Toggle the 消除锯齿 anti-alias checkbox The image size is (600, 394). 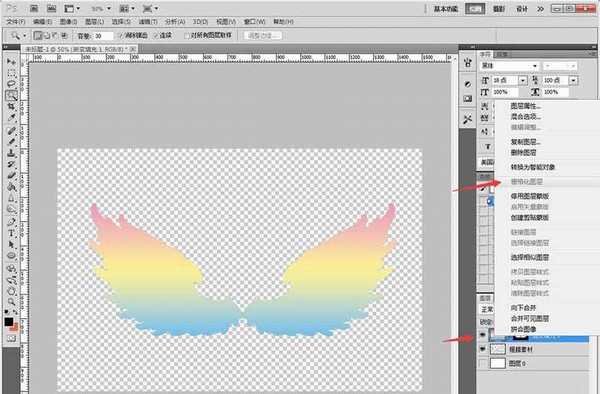121,36
